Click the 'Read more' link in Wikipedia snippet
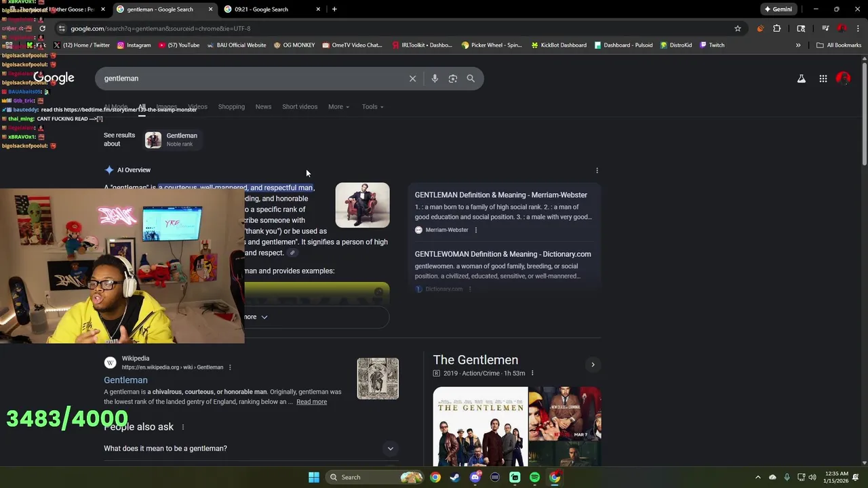Image resolution: width=868 pixels, height=488 pixels. coord(311,402)
